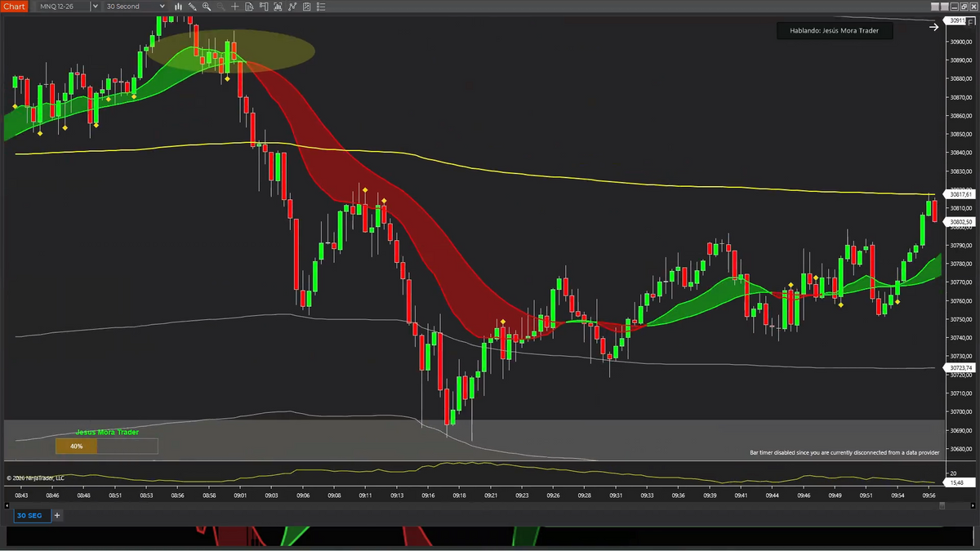
Task: Select the drawing tools pencil icon
Action: (x=192, y=7)
